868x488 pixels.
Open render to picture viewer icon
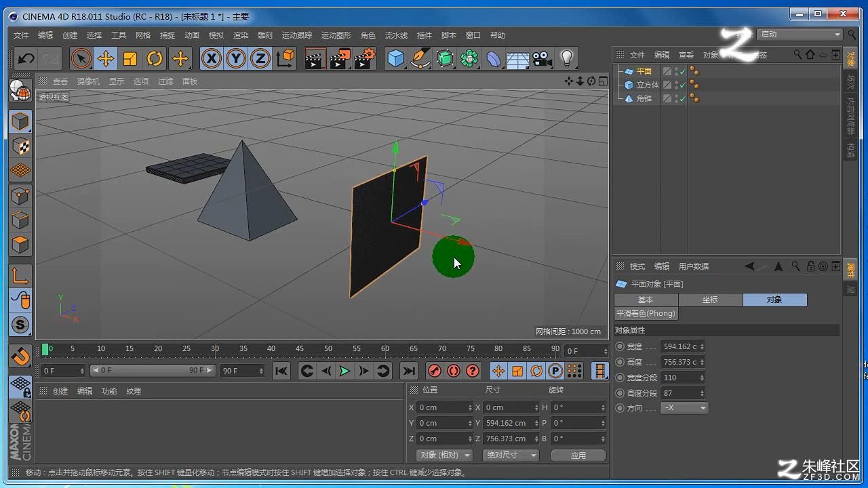pos(340,59)
